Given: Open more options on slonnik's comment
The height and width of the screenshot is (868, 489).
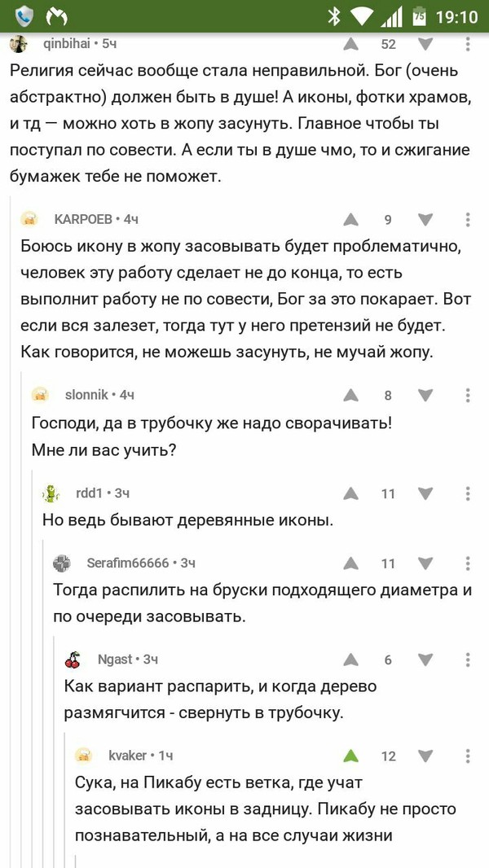Looking at the screenshot, I should (x=468, y=395).
